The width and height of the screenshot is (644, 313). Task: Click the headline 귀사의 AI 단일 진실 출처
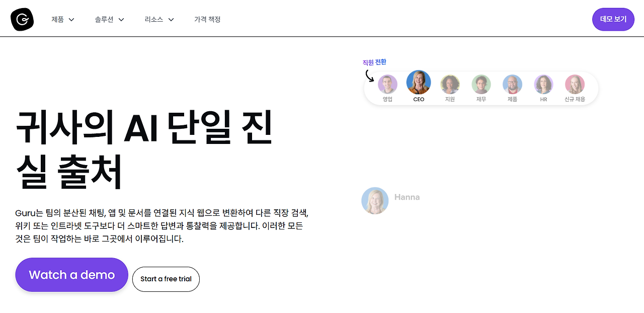(x=144, y=150)
